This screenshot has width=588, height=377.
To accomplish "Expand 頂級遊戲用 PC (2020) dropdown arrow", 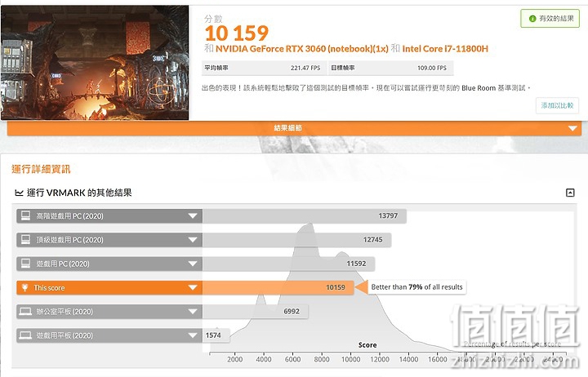I will pos(193,240).
